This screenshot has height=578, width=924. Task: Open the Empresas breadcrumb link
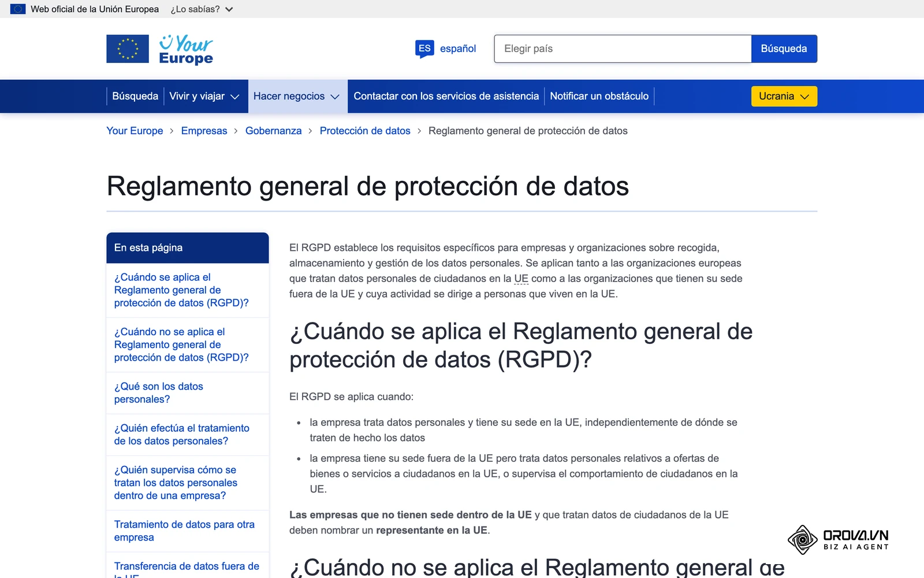coord(204,131)
